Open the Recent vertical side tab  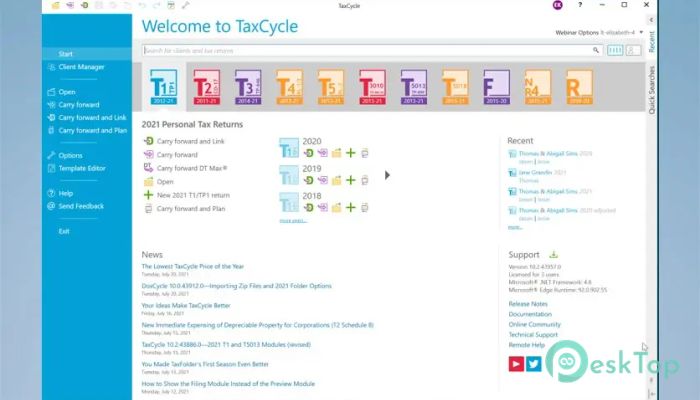[x=651, y=42]
